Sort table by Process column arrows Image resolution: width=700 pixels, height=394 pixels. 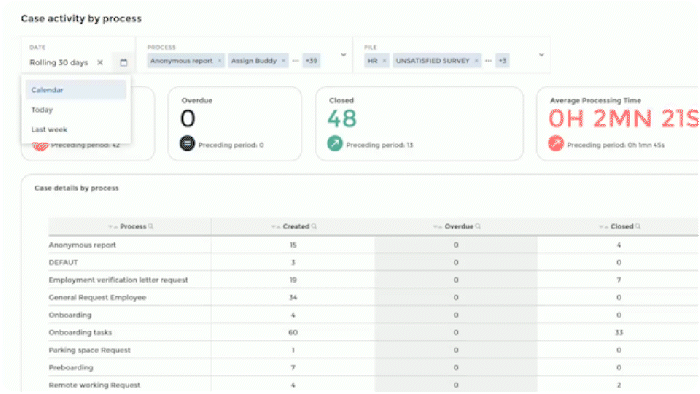[113, 227]
